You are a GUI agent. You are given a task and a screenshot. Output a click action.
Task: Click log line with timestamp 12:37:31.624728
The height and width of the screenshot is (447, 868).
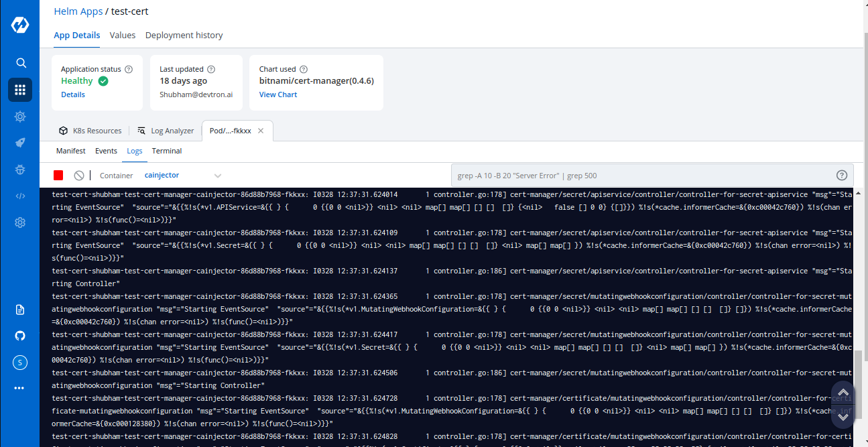coord(452,411)
